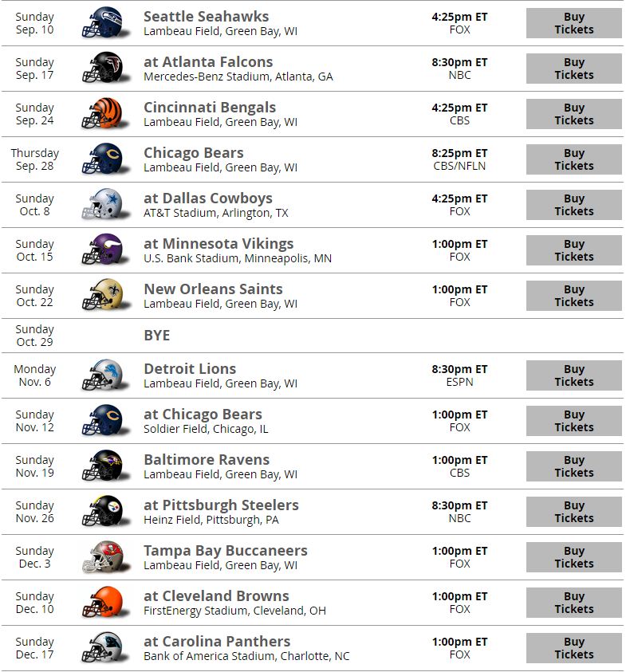Click the Pittsburgh Steelers helmet icon
The width and height of the screenshot is (626, 672).
[x=105, y=512]
